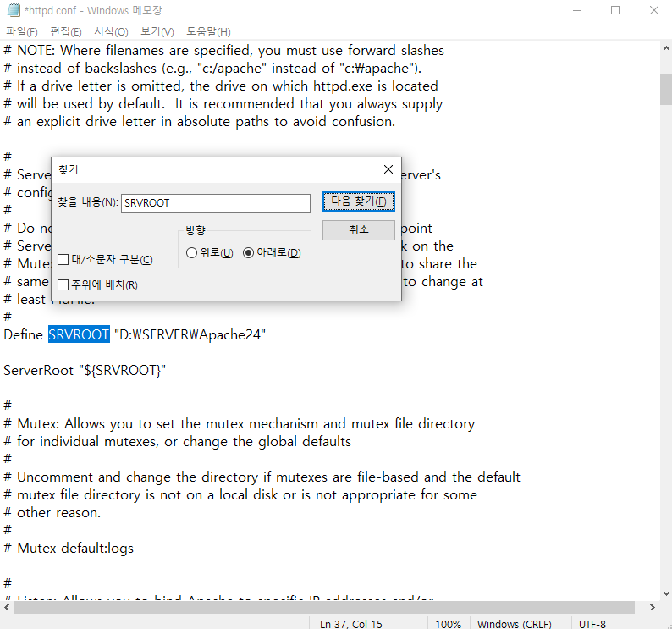Click the 다음 찾기 button
The width and height of the screenshot is (672, 629).
[358, 201]
